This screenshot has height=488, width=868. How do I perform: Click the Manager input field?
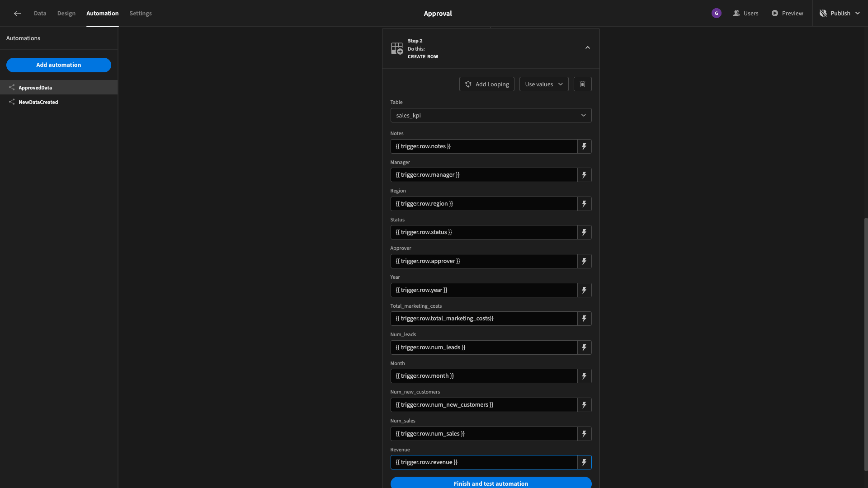point(484,175)
